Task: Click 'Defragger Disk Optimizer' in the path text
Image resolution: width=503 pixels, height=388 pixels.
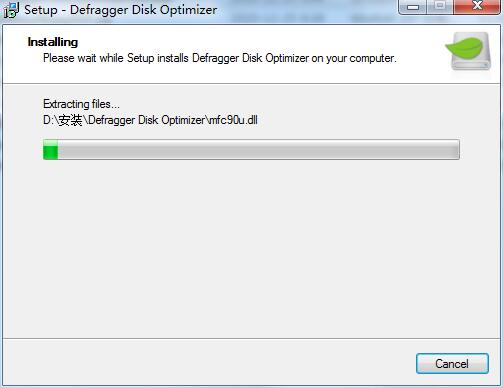Action: click(146, 120)
